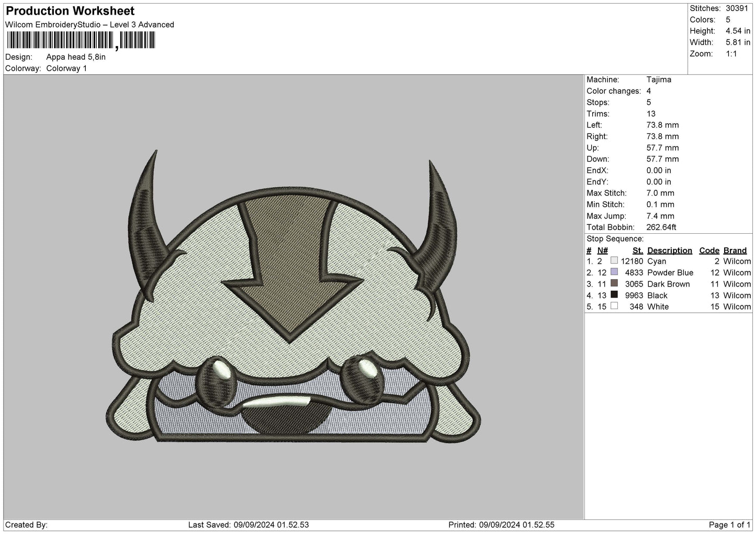Click the 'Brand' column header
The image size is (756, 534).
[x=735, y=251]
